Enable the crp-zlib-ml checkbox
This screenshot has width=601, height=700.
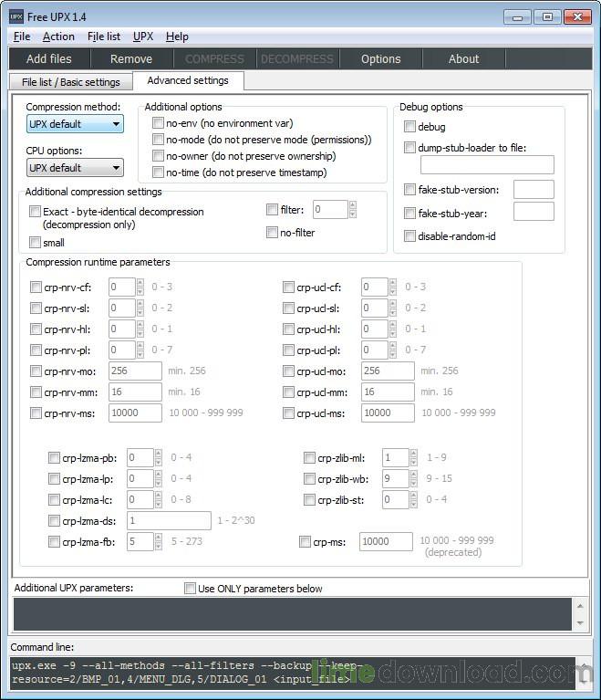coord(310,457)
